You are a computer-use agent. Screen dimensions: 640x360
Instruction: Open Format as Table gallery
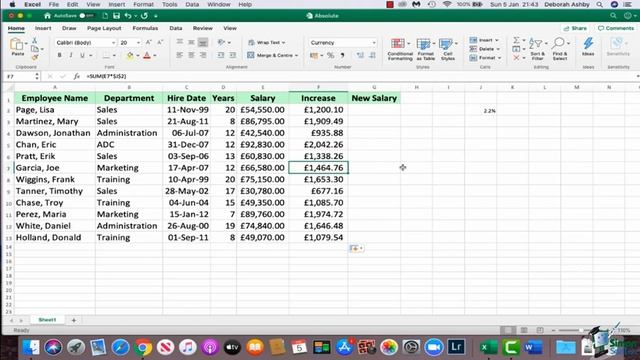tap(425, 49)
